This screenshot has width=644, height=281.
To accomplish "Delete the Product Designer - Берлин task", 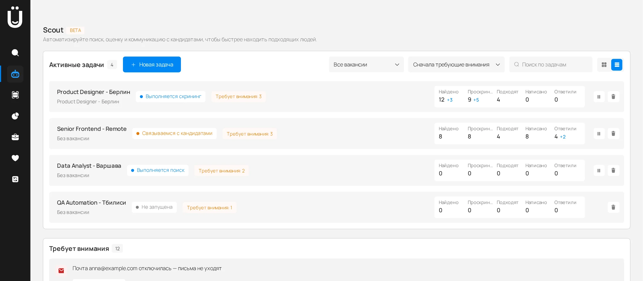I will [613, 97].
